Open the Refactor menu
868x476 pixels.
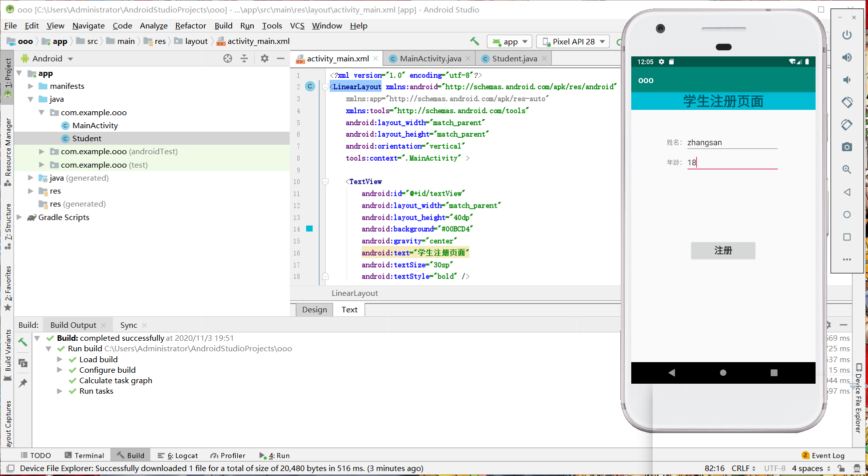point(190,26)
